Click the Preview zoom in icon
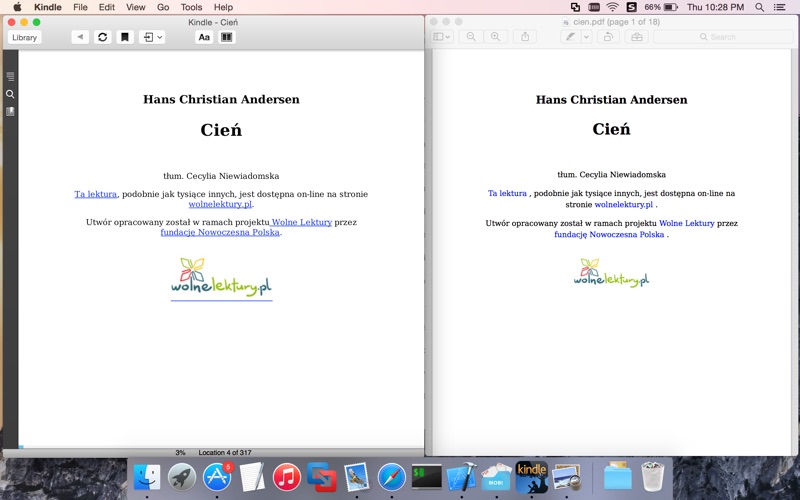 point(495,37)
